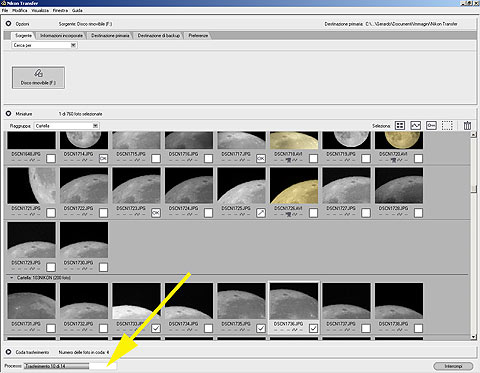Uncheck the box for DSCN1736.JPG
This screenshot has width=480, height=373.
point(313,328)
